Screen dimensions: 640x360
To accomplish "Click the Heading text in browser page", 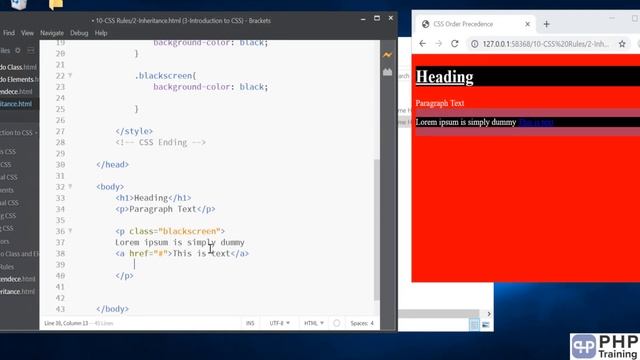I will 444,77.
